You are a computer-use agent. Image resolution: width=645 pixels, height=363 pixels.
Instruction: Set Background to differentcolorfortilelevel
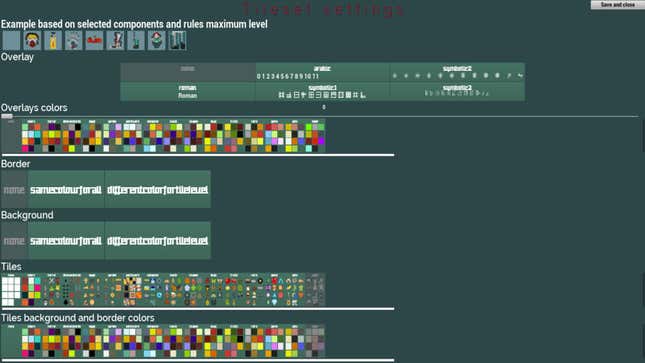[x=158, y=241]
